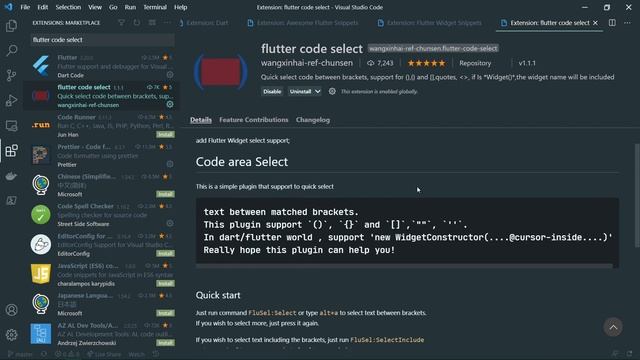
Task: Open the Manage gear in activity bar
Action: point(11,335)
